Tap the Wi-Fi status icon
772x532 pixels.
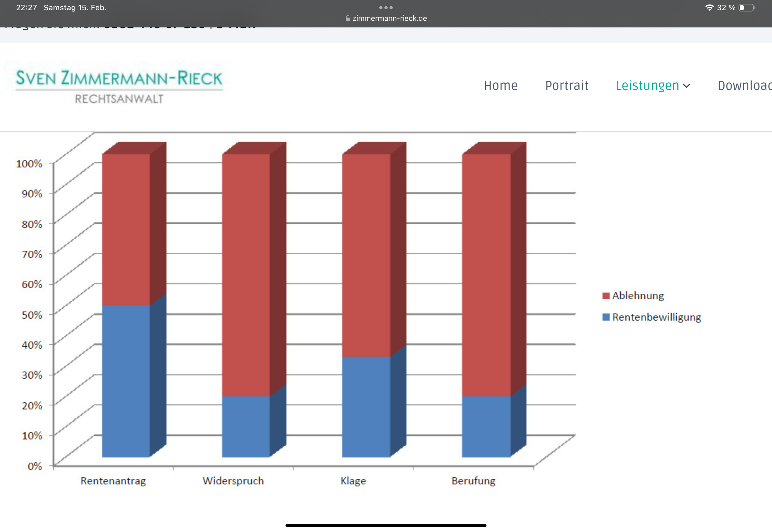tap(709, 7)
